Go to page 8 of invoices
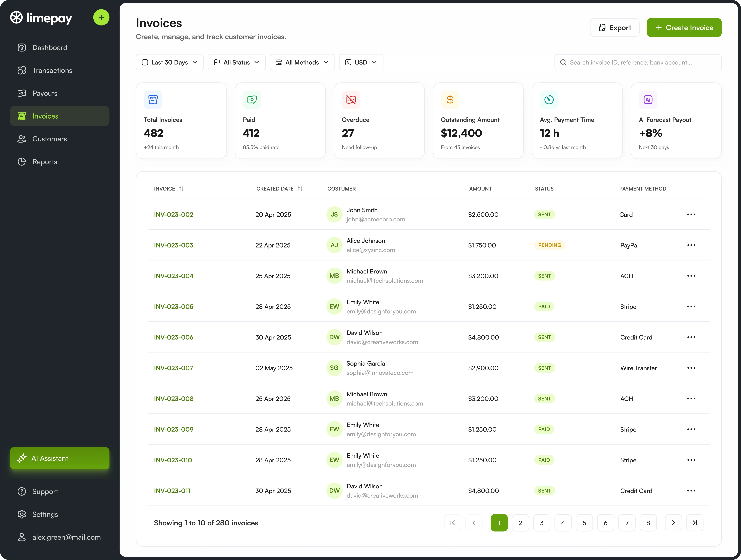Viewport: 741px width, 560px height. [x=648, y=523]
